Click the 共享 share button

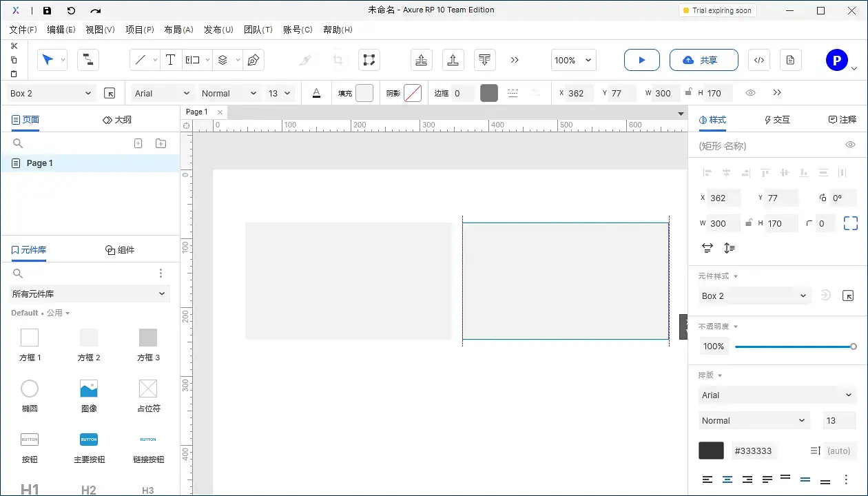point(703,60)
